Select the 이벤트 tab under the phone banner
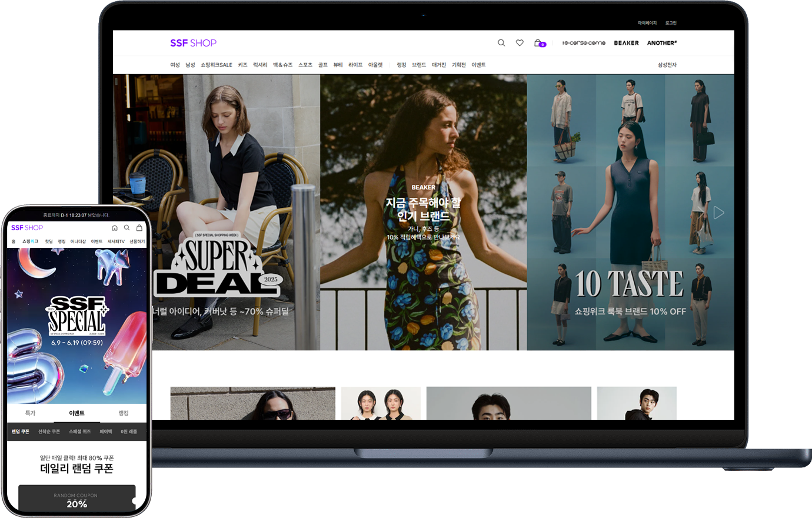Image resolution: width=812 pixels, height=524 pixels. click(76, 413)
